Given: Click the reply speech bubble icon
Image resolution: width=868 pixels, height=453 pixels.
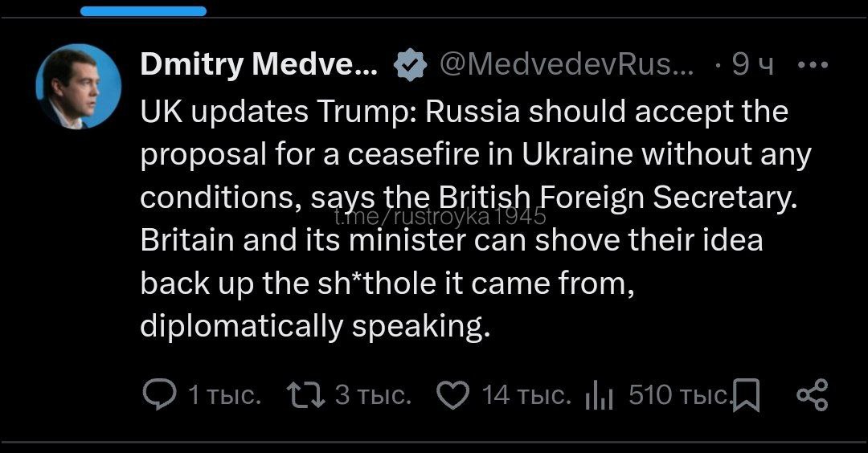Looking at the screenshot, I should (158, 394).
